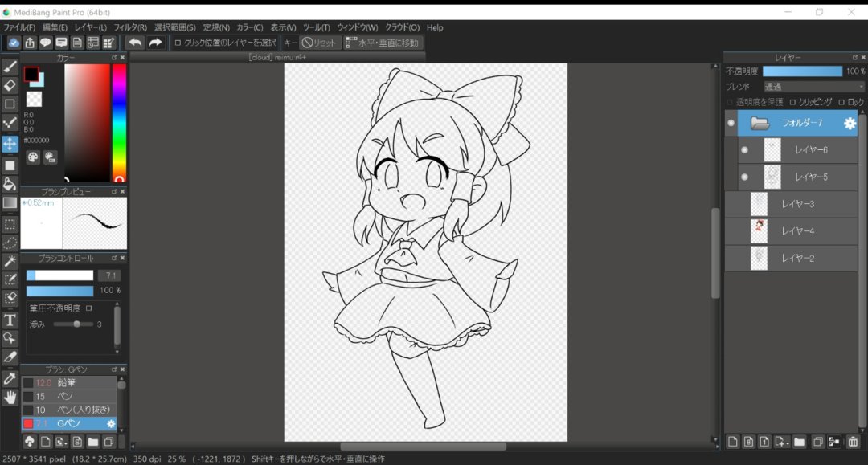This screenshot has width=868, height=465.
Task: Click the brush size bar
Action: point(59,275)
